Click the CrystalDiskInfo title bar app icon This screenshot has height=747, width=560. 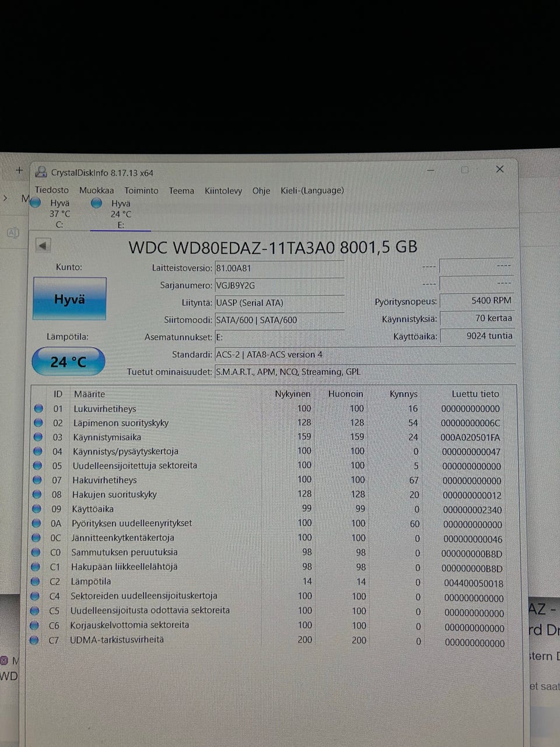41,172
